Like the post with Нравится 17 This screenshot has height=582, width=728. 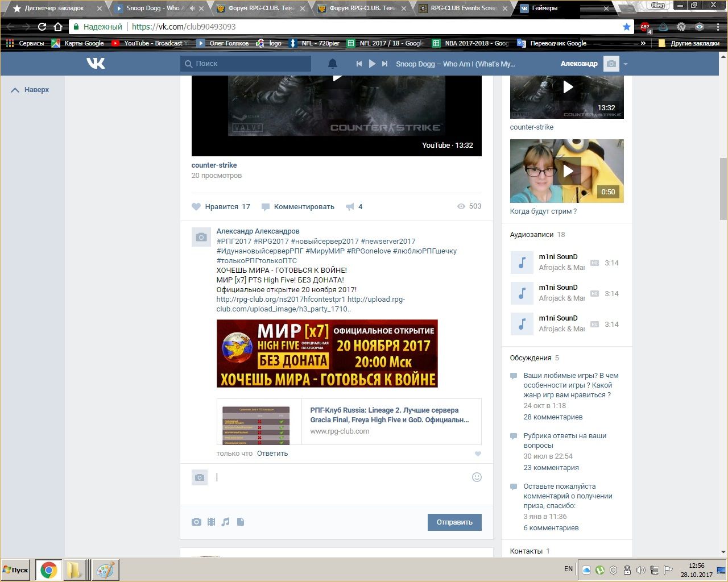tap(221, 207)
